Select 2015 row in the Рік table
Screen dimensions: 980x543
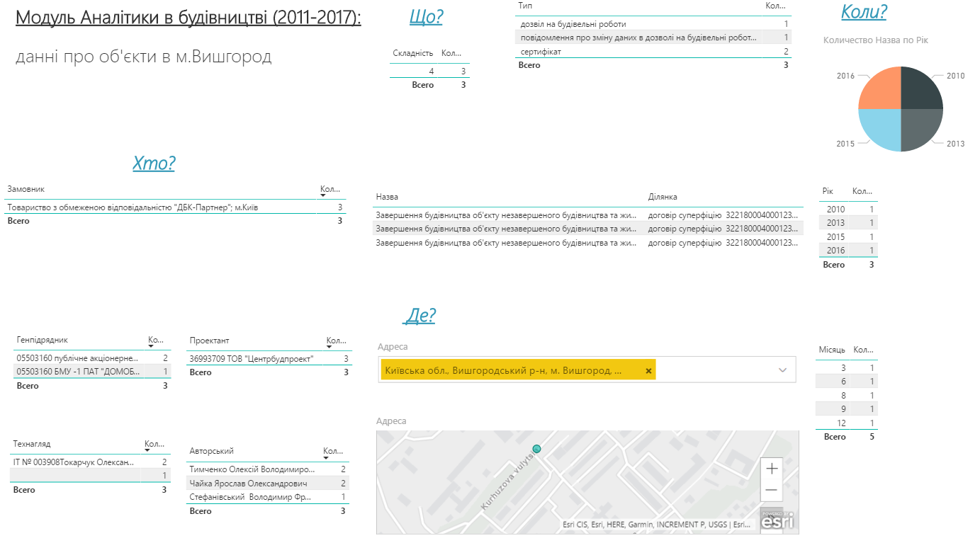pyautogui.click(x=848, y=237)
